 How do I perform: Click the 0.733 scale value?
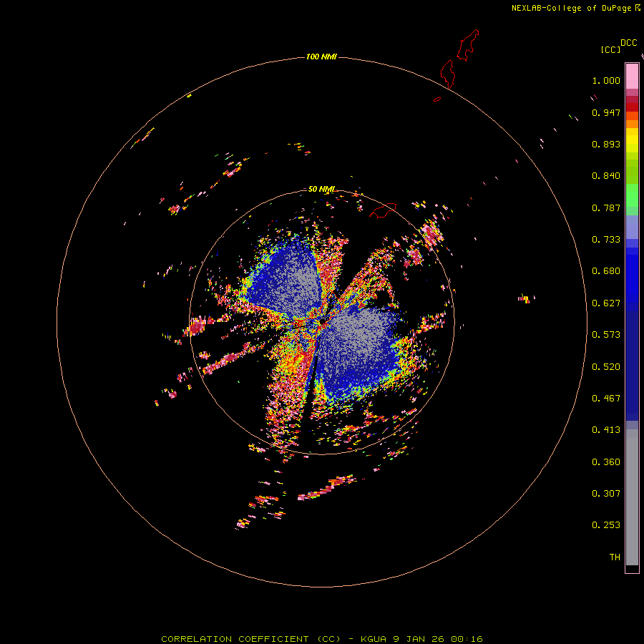tap(606, 240)
